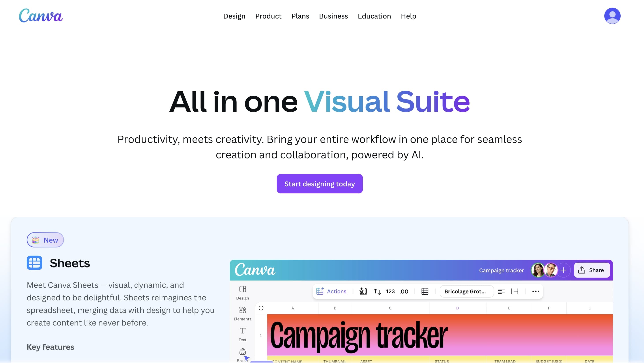Click the Canva logo in header
This screenshot has width=644, height=363.
41,15
